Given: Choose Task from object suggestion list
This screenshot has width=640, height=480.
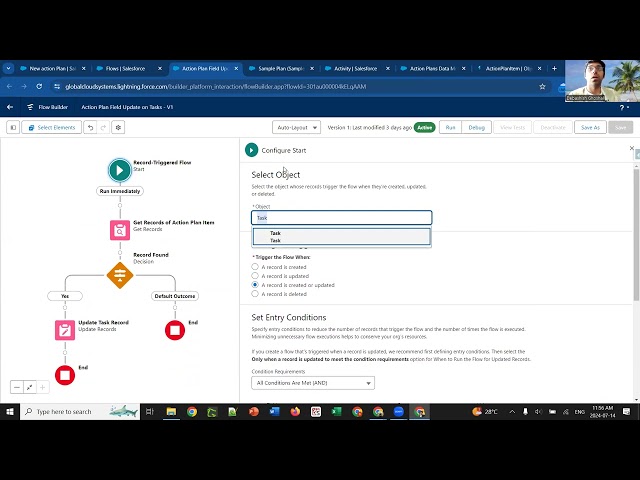Looking at the screenshot, I should (x=342, y=237).
